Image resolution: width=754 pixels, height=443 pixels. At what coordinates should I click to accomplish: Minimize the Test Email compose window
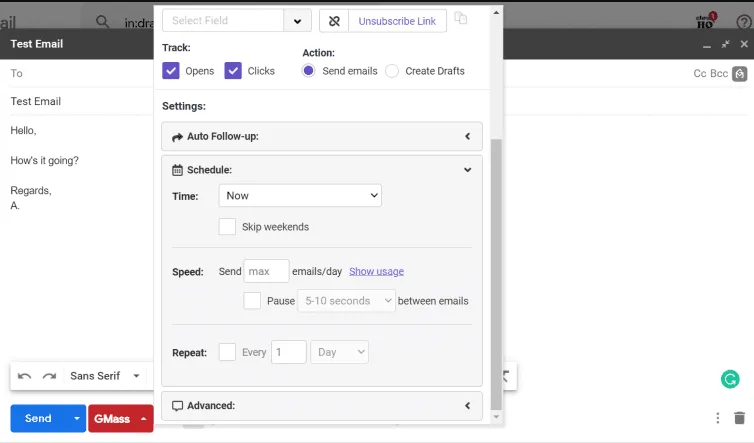706,45
